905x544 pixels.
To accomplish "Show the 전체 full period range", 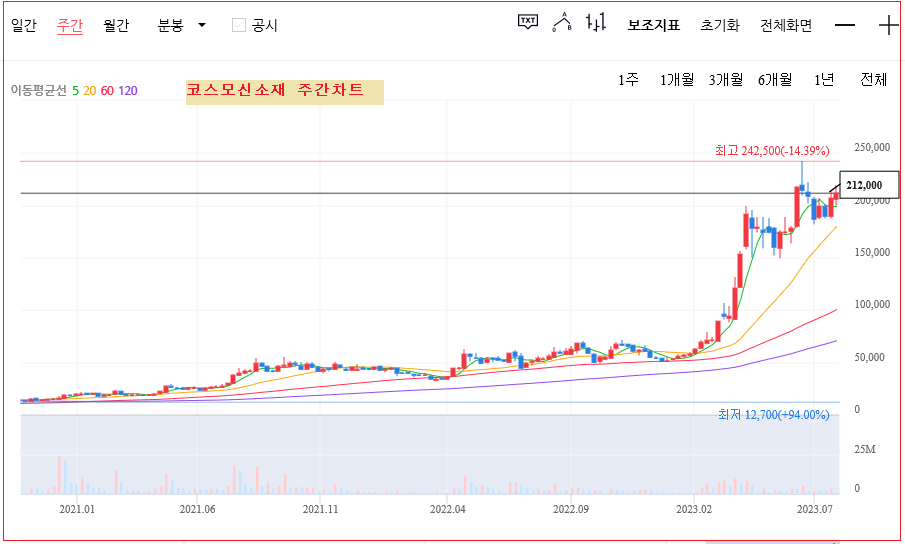I will point(873,80).
